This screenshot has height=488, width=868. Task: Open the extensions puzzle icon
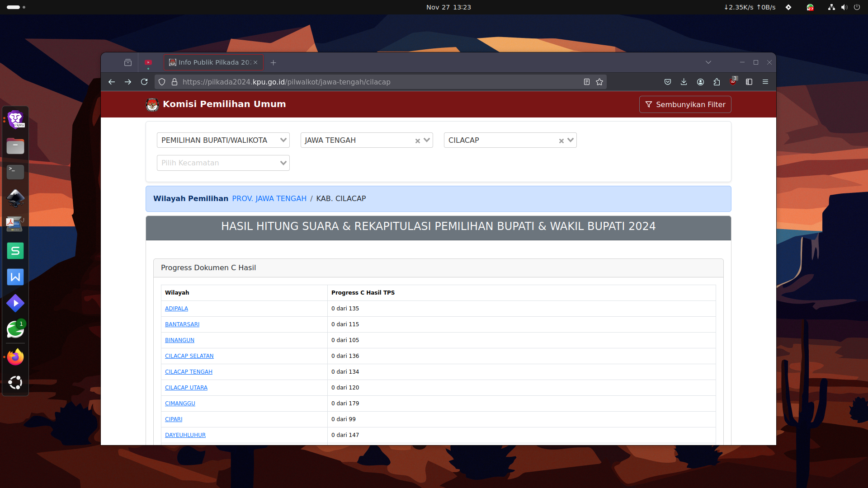(x=717, y=82)
